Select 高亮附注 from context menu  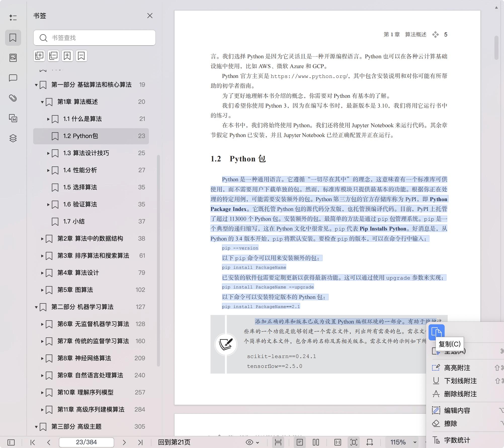pos(457,368)
